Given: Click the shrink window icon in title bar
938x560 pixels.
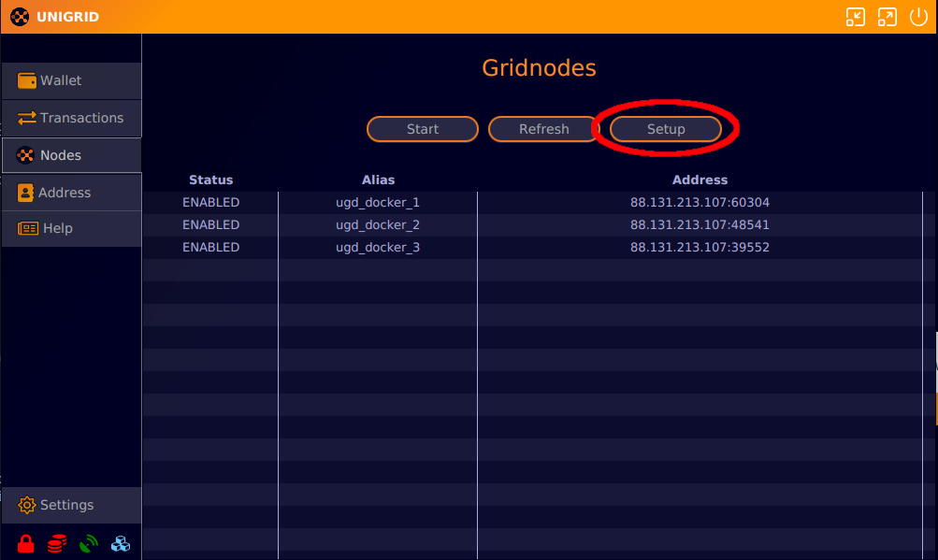Looking at the screenshot, I should click(856, 17).
